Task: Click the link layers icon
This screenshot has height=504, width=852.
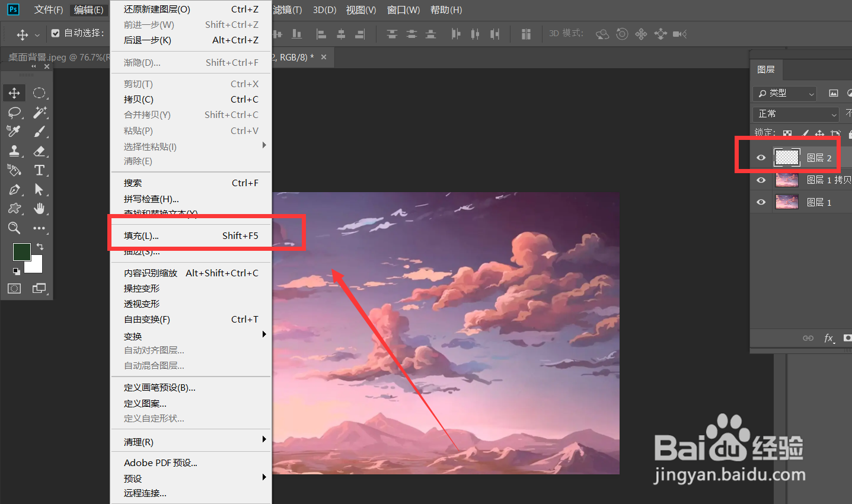Action: (x=808, y=338)
